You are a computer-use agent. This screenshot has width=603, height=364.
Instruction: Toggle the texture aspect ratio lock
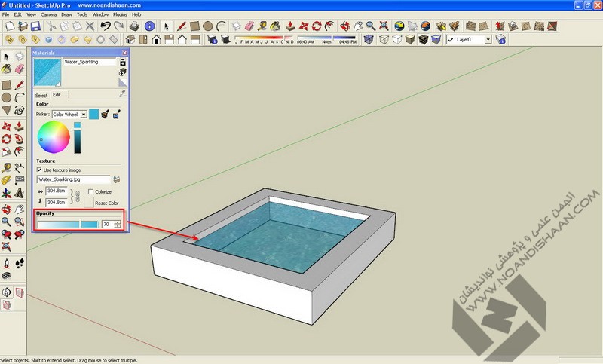point(74,197)
